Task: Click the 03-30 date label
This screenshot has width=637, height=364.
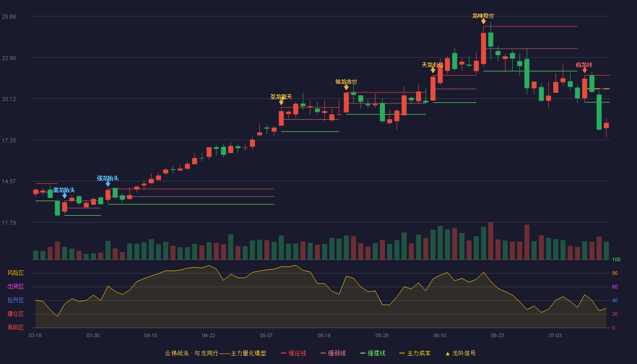Action: coord(93,335)
